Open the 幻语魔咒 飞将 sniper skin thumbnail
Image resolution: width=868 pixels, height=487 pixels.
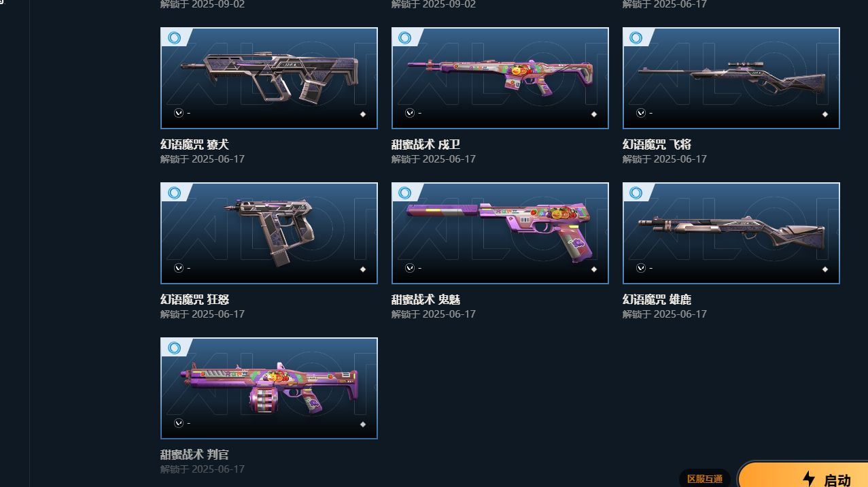click(731, 78)
